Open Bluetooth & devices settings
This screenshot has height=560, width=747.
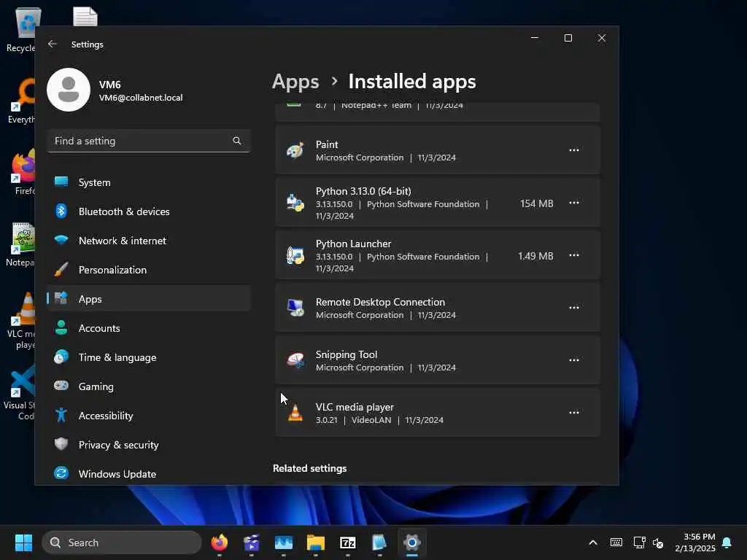pos(149,211)
